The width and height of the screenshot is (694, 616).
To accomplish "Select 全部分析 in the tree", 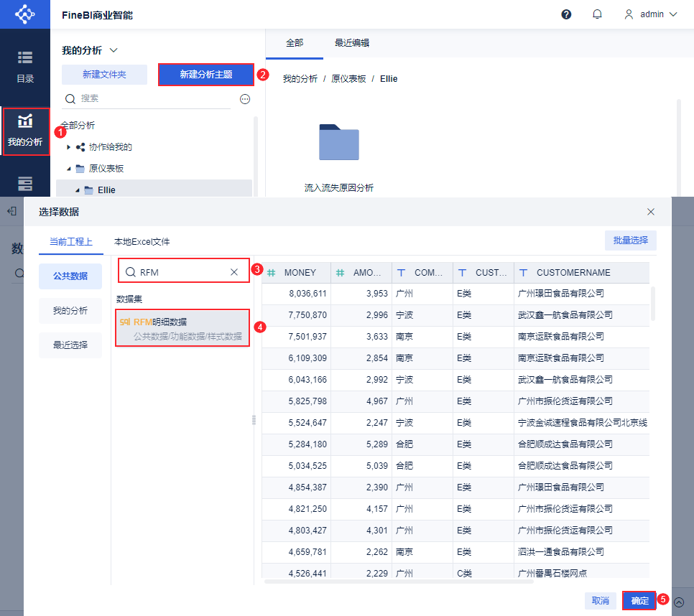I will (78, 126).
